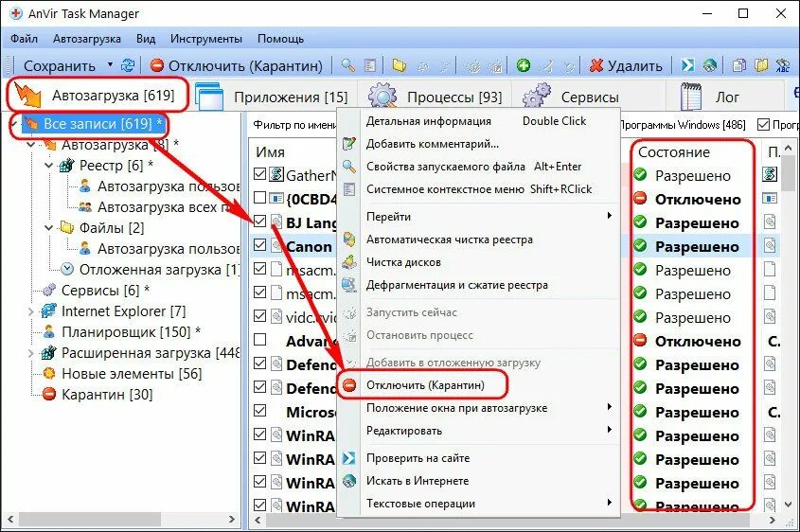Click the red X Удалить icon
The height and width of the screenshot is (532, 800).
click(596, 65)
